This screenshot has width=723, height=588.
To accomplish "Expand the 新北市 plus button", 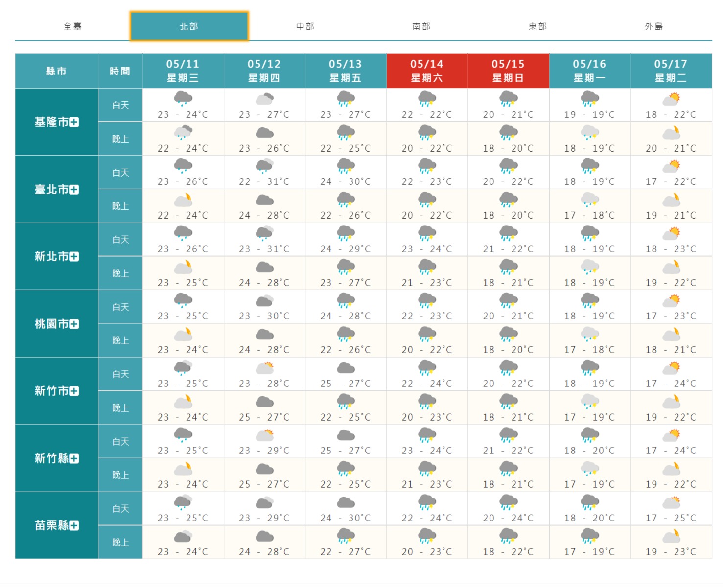I will pyautogui.click(x=74, y=257).
